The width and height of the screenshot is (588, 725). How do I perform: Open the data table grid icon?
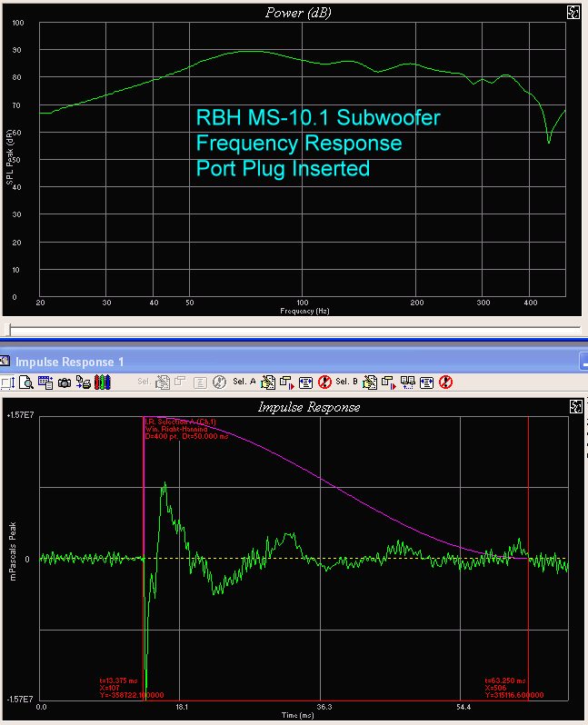(x=45, y=382)
